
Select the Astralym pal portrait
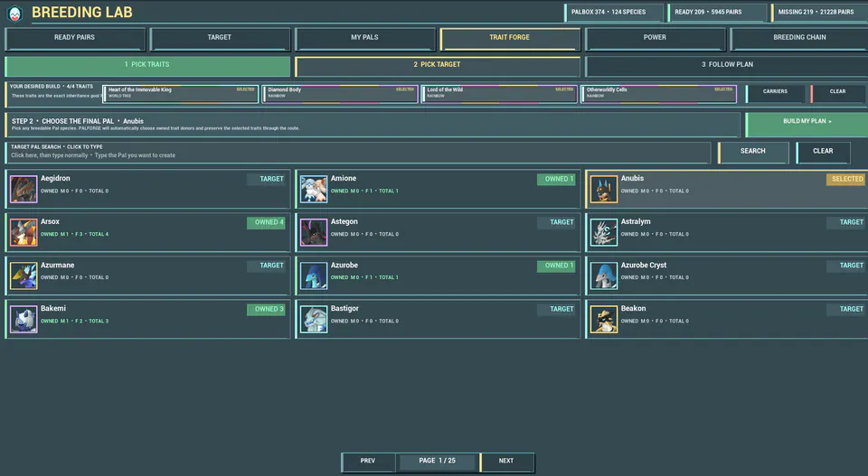click(604, 232)
